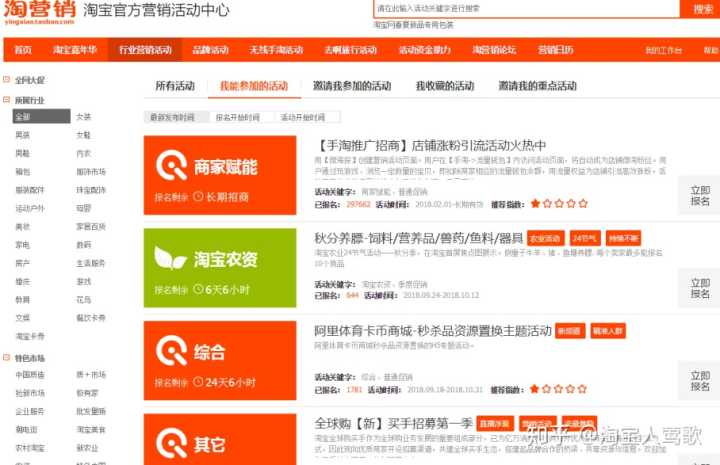720x465 pixels.
Task: Switch to the 我收藏的活动 tab
Action: [445, 86]
